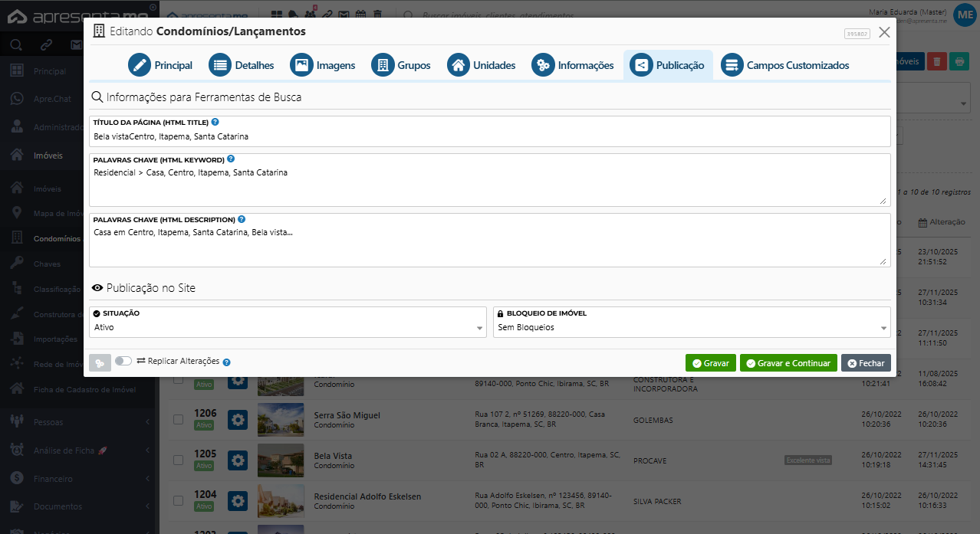980x534 pixels.
Task: Tick the checkbox for row 1205
Action: point(178,460)
